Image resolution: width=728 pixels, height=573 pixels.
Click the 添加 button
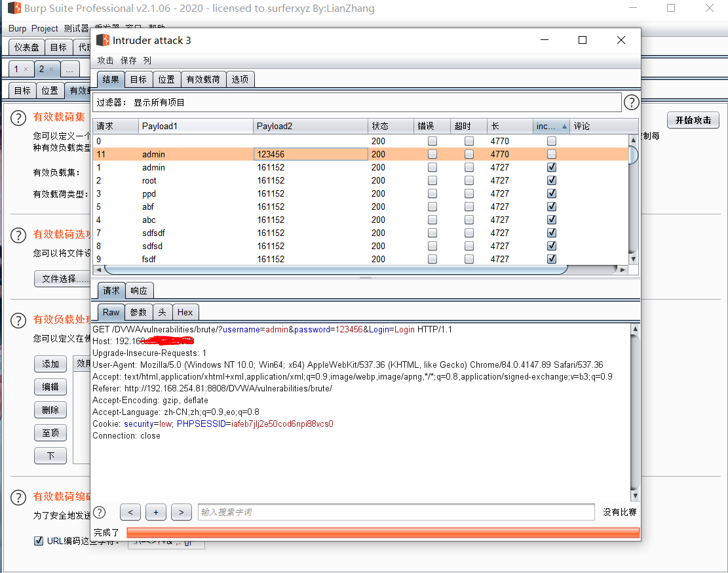tap(50, 364)
